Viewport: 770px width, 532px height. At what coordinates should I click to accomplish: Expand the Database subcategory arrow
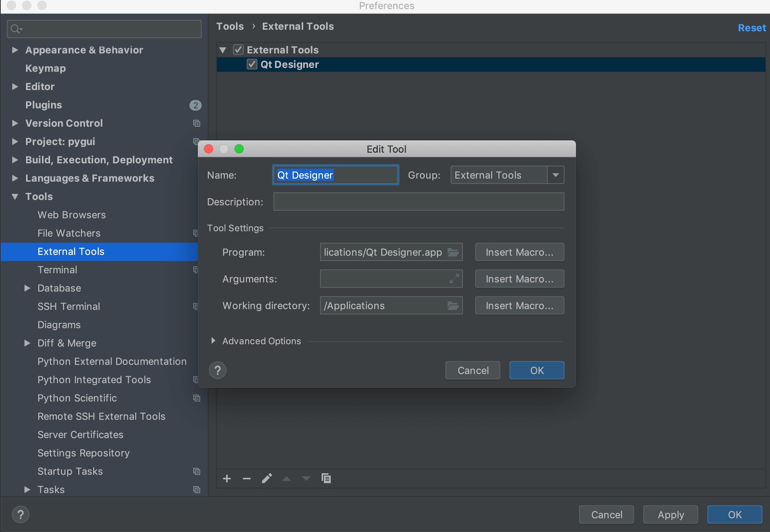[x=27, y=288]
